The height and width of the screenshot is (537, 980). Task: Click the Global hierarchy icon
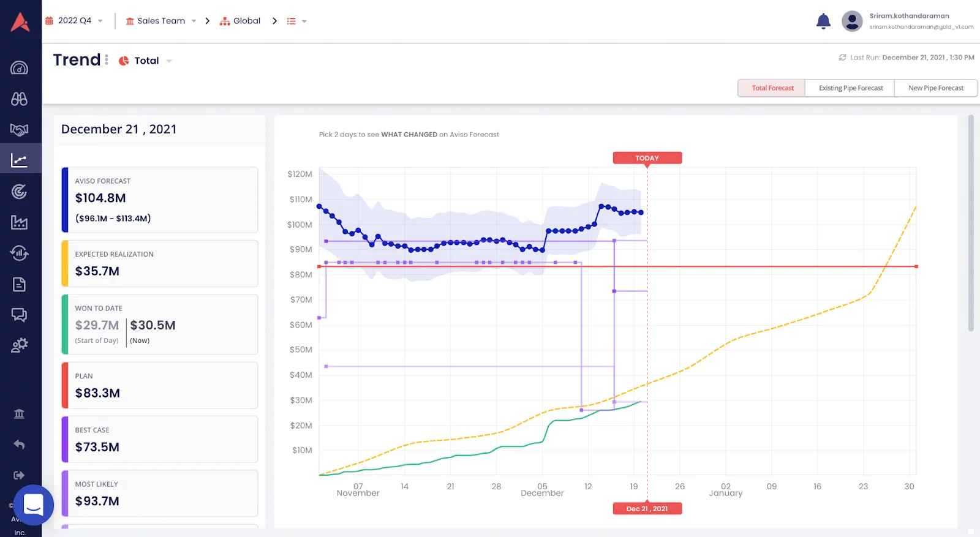pos(225,21)
